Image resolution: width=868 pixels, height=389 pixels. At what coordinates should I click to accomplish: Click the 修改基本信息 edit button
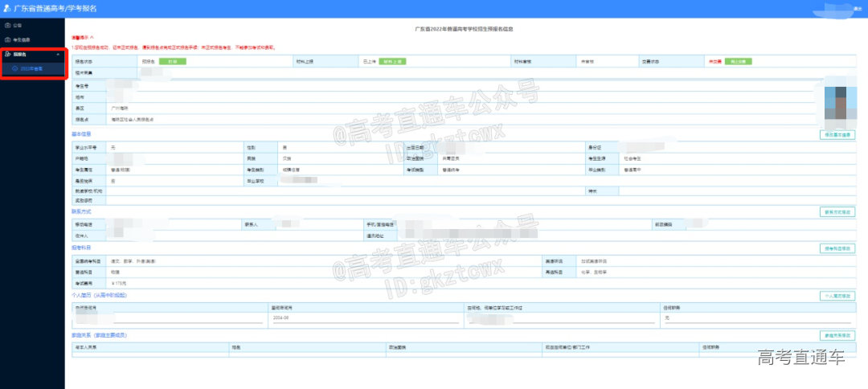coord(837,134)
